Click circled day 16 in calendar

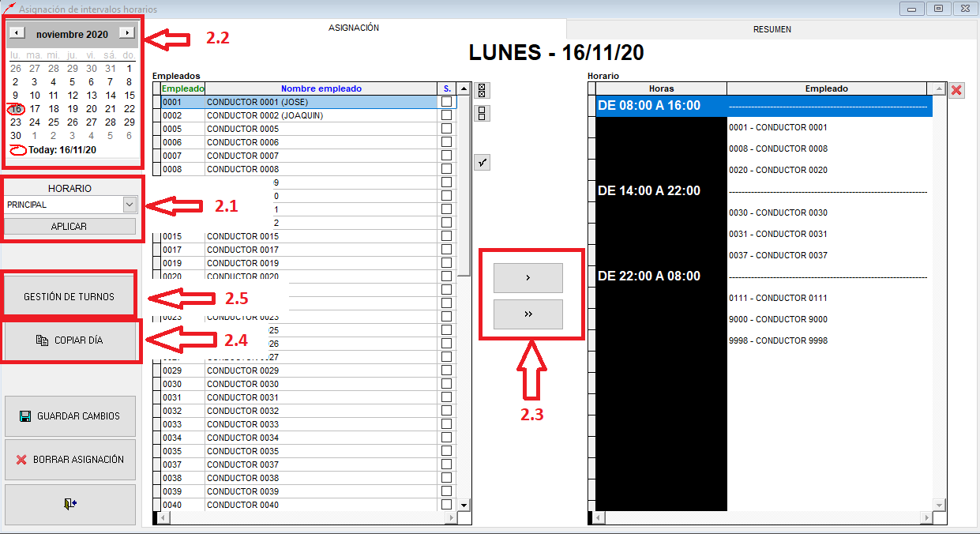16,109
